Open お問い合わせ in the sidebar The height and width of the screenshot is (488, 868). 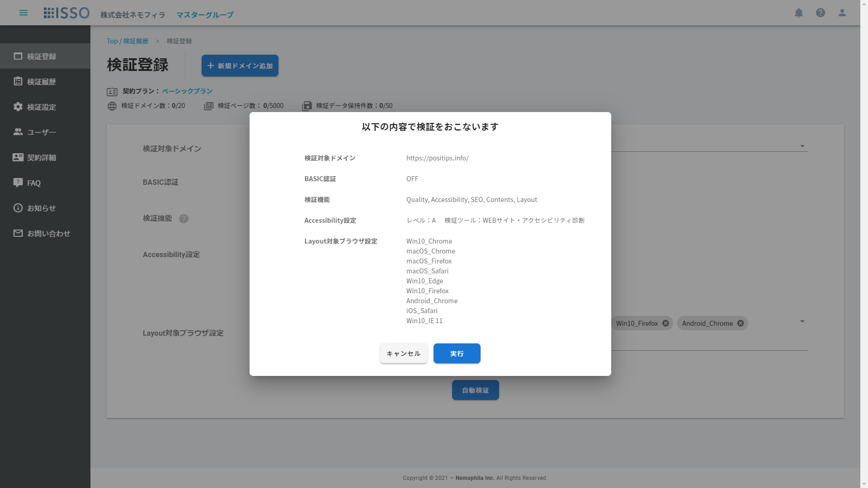pos(45,233)
